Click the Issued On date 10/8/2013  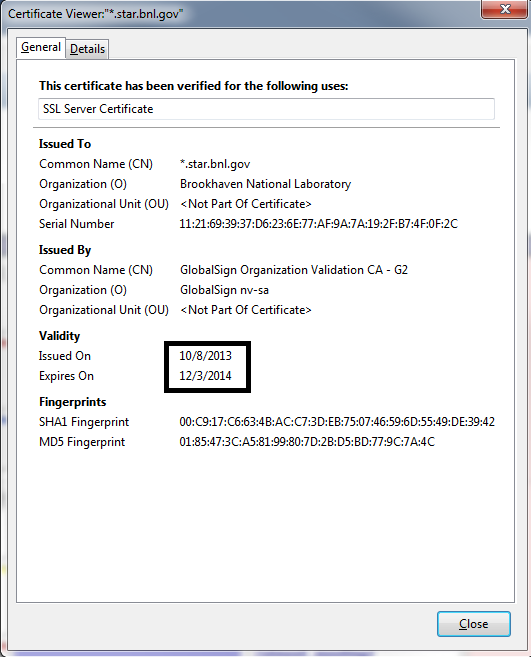point(205,356)
